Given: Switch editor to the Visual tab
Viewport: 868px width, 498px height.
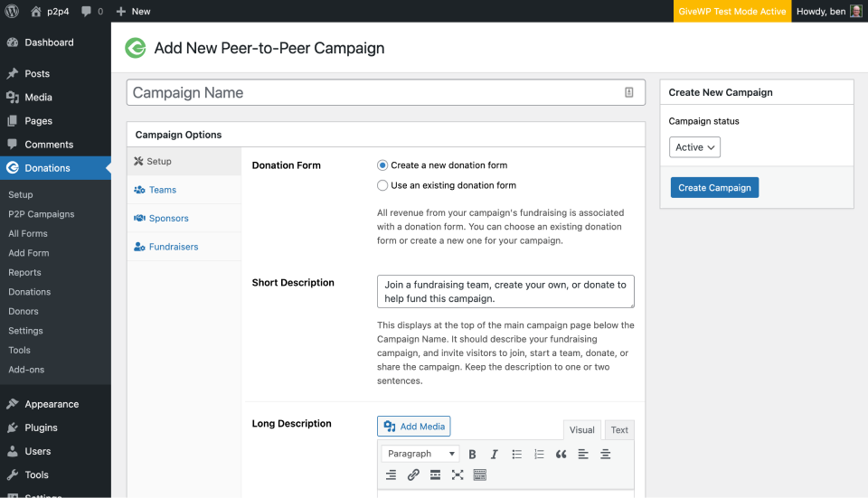Looking at the screenshot, I should (x=581, y=430).
